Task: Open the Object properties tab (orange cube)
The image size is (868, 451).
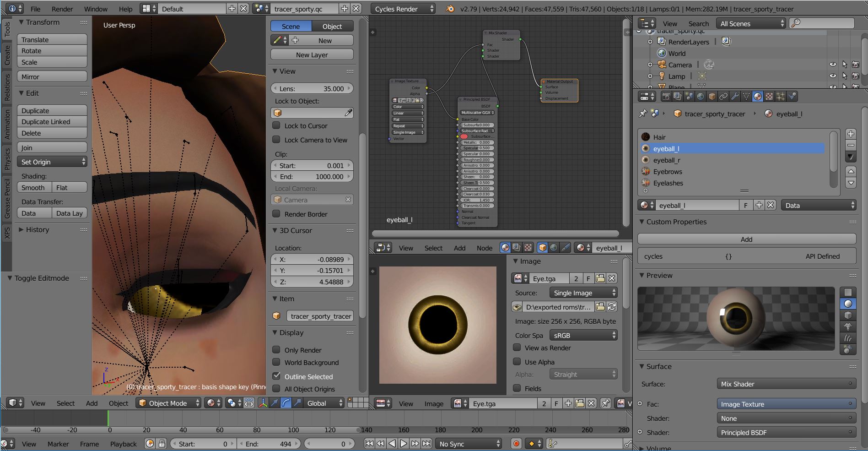Action: click(712, 97)
